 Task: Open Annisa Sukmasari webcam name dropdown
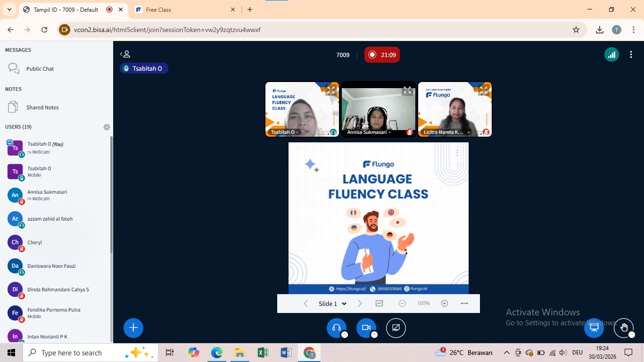click(x=369, y=132)
